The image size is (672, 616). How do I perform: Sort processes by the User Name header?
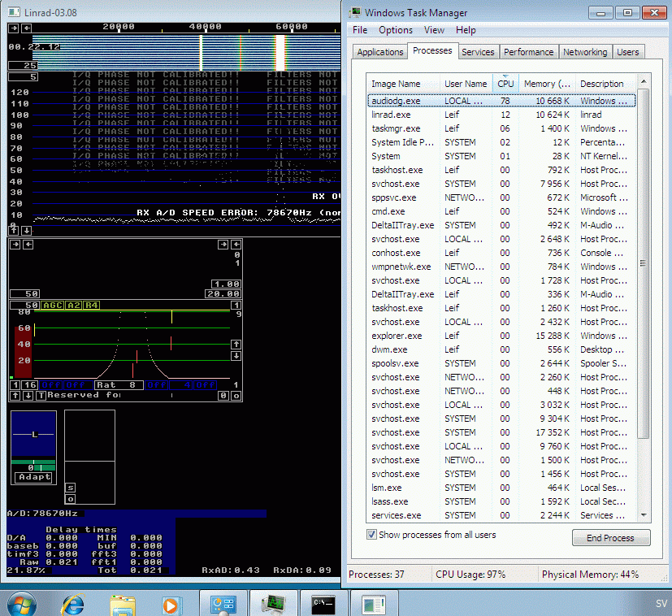point(466,84)
